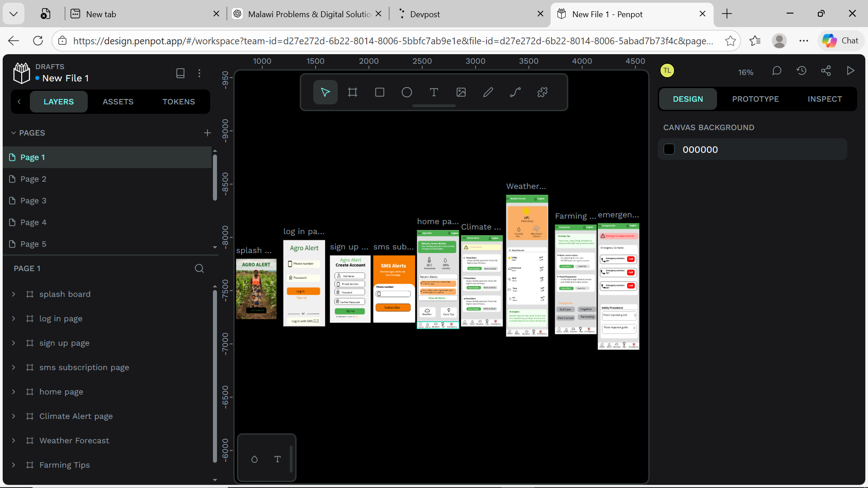Switch to the ASSETS tab
This screenshot has height=488, width=868.
(118, 102)
